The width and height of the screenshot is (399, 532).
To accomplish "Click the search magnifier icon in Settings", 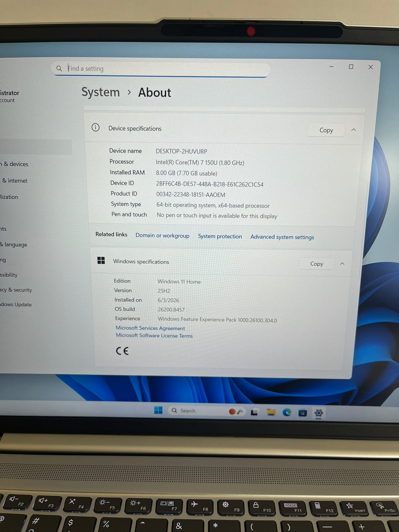I will pos(59,68).
